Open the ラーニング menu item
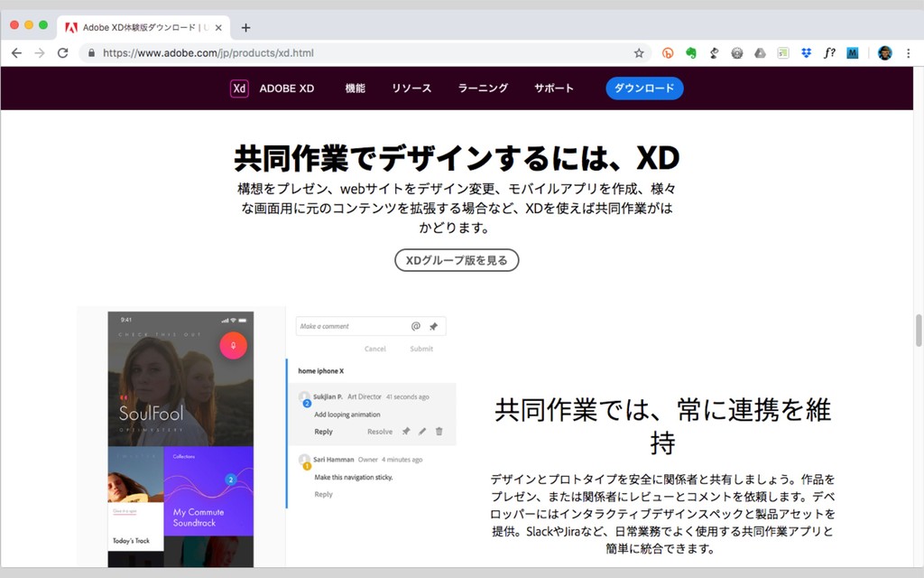Viewport: 924px width, 578px height. 483,89
